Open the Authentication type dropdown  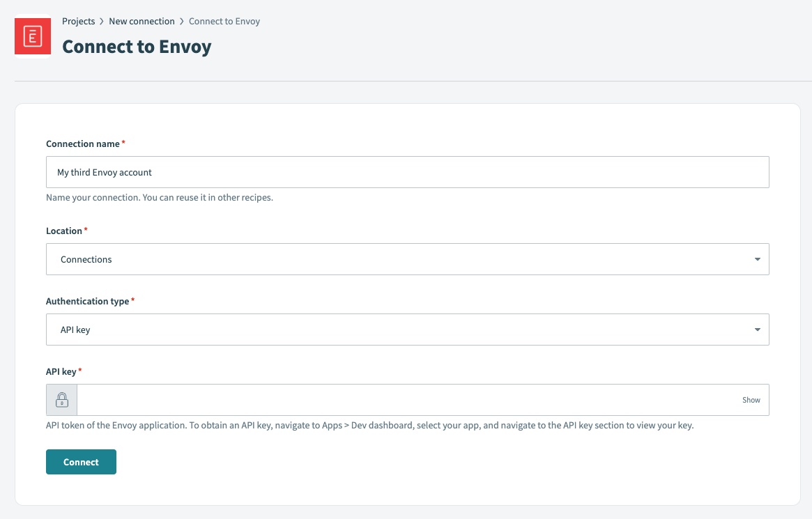pos(407,329)
